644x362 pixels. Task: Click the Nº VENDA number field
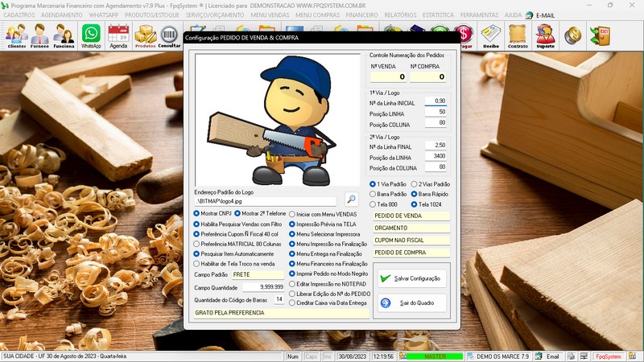point(388,76)
